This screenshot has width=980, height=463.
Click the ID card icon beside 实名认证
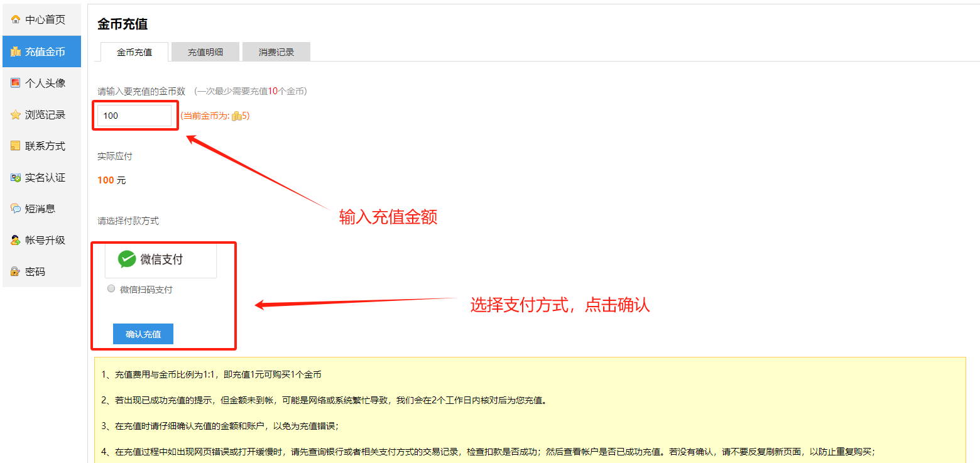point(16,177)
